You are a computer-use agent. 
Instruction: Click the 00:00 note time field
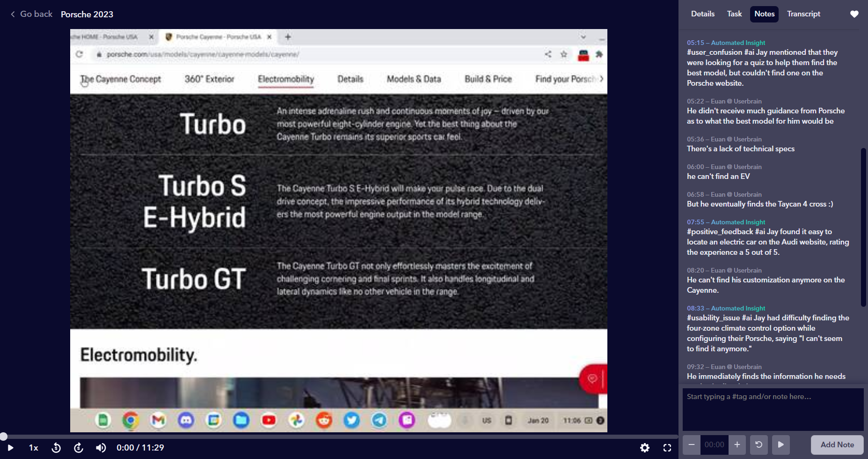tap(714, 444)
